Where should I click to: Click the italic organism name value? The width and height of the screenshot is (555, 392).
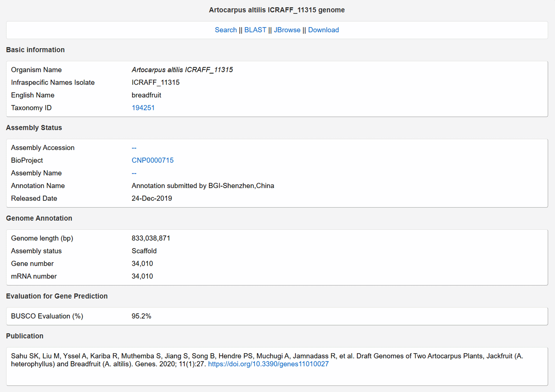point(182,70)
